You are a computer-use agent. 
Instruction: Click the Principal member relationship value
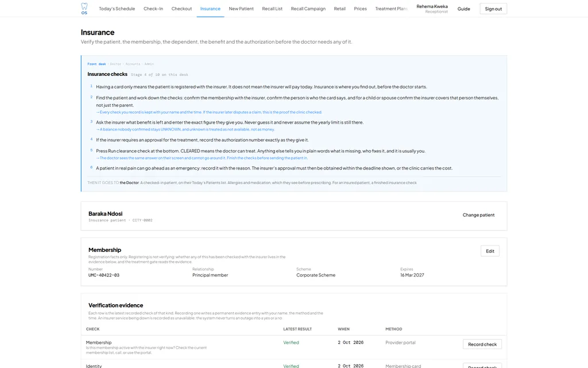point(210,275)
